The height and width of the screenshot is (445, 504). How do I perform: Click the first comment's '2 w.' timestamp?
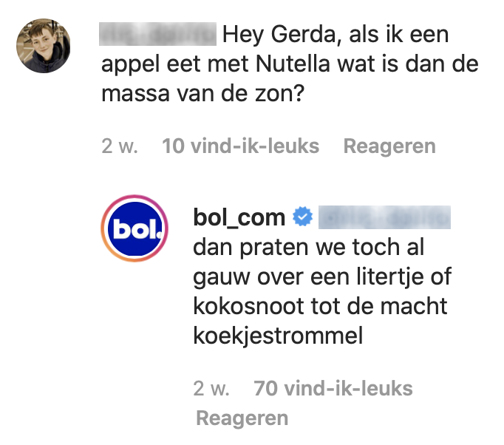point(120,146)
